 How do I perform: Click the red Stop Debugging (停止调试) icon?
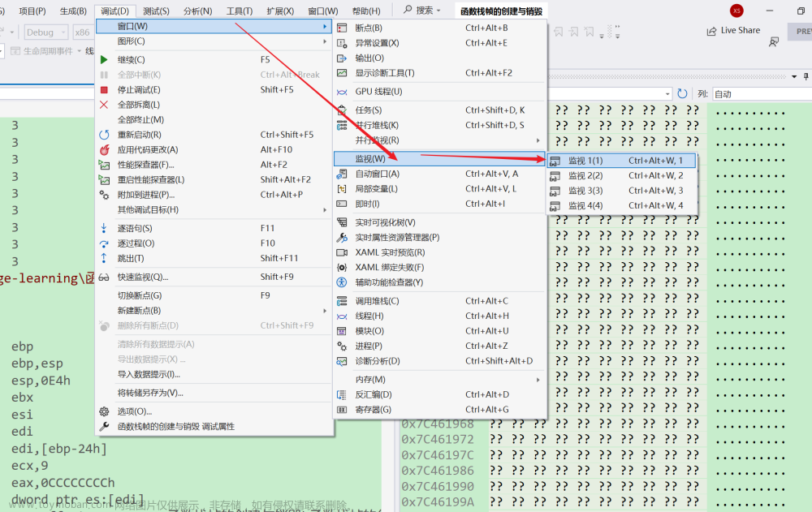tap(104, 89)
